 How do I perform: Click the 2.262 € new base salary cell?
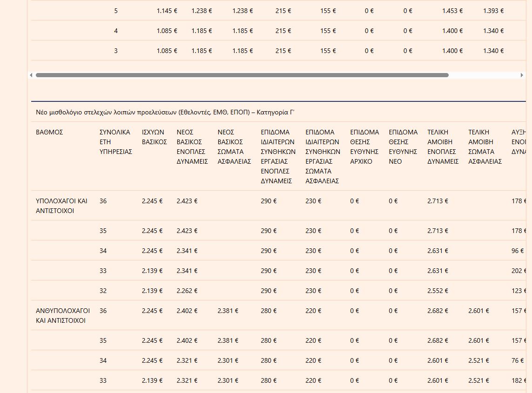[x=187, y=291]
